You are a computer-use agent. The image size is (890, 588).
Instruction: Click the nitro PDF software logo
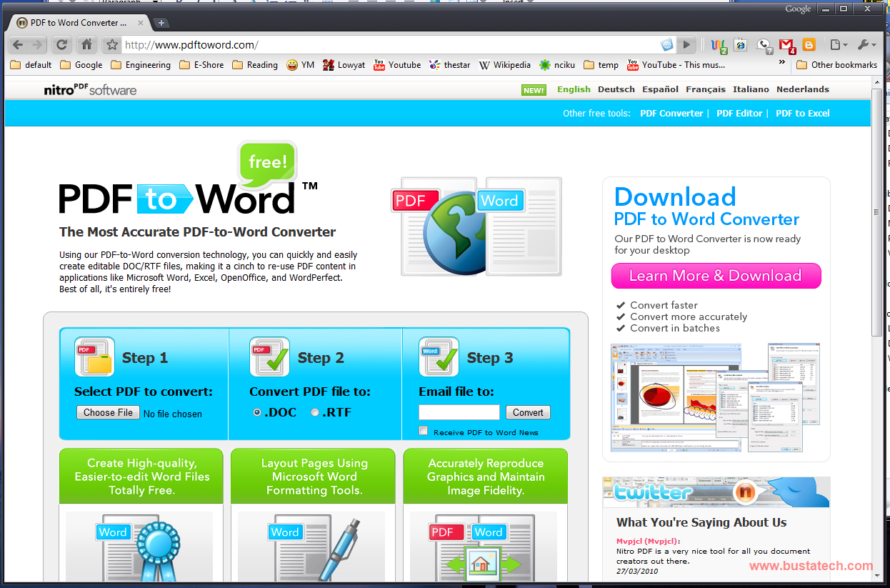[x=90, y=89]
